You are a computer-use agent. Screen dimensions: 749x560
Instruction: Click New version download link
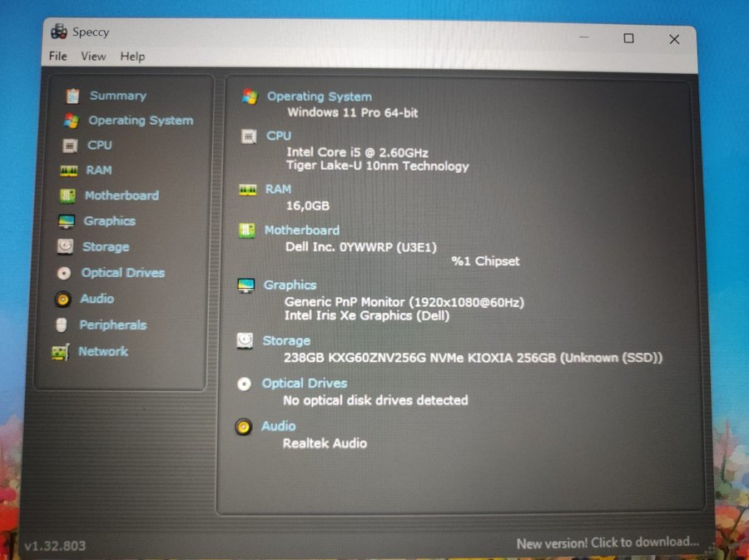pos(608,543)
